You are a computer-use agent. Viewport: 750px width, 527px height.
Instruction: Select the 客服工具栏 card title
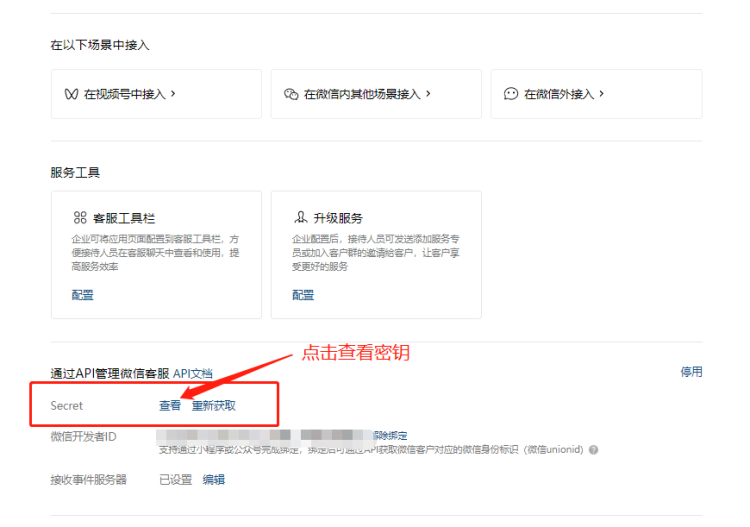pyautogui.click(x=124, y=218)
